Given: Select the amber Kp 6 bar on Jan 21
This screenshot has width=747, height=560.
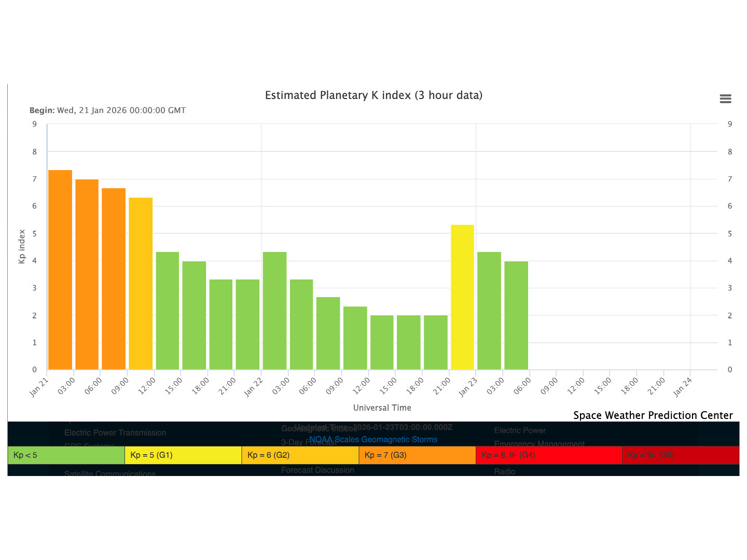Looking at the screenshot, I should [x=141, y=283].
